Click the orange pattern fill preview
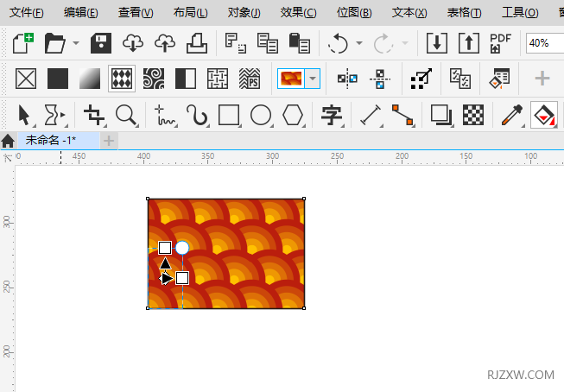Image resolution: width=564 pixels, height=392 pixels. 291,79
